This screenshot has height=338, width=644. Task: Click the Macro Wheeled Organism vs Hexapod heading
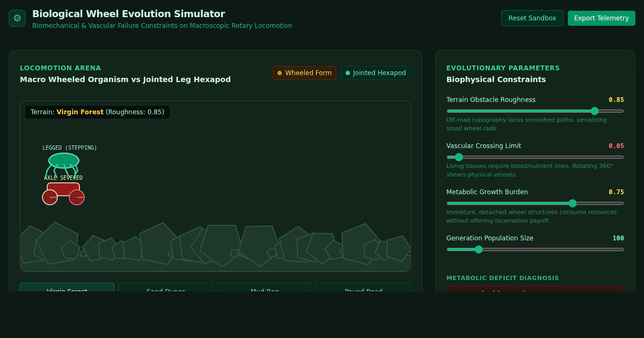pyautogui.click(x=125, y=79)
